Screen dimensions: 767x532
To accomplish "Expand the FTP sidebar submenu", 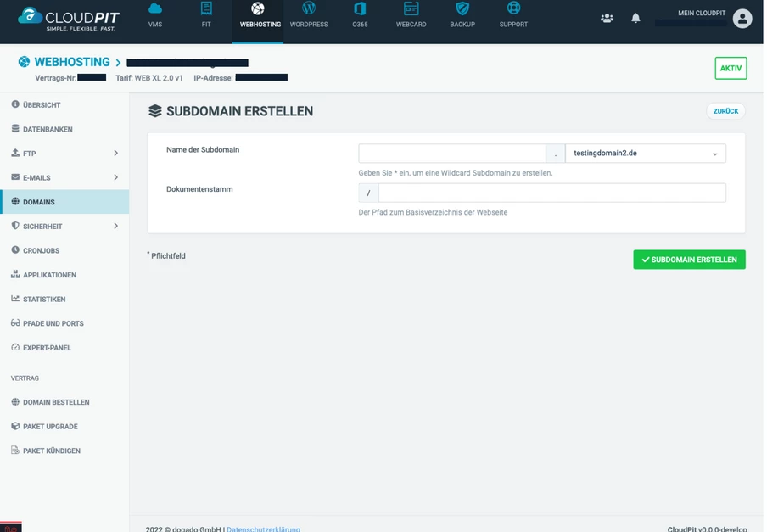I will (x=115, y=154).
